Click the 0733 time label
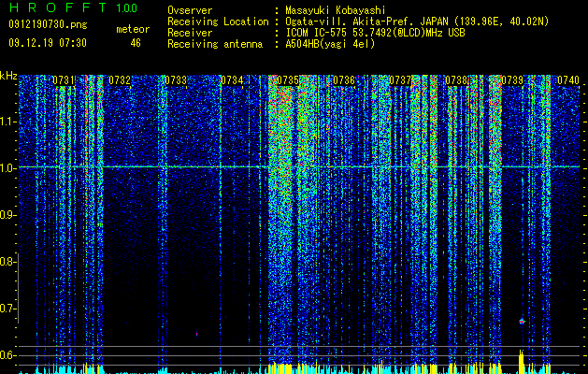The width and height of the screenshot is (588, 374). (x=176, y=80)
